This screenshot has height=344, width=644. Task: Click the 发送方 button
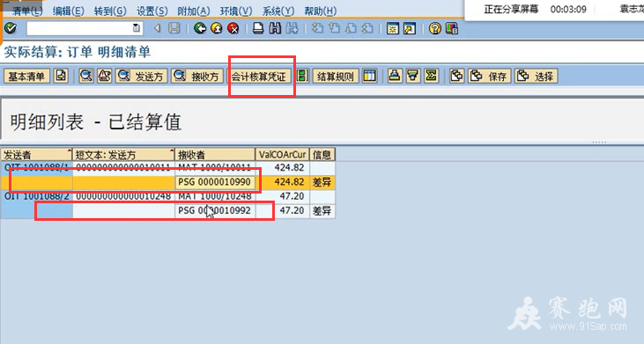[141, 77]
